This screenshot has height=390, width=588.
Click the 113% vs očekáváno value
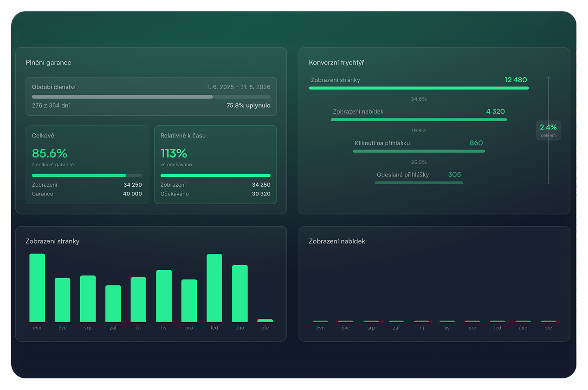(174, 153)
